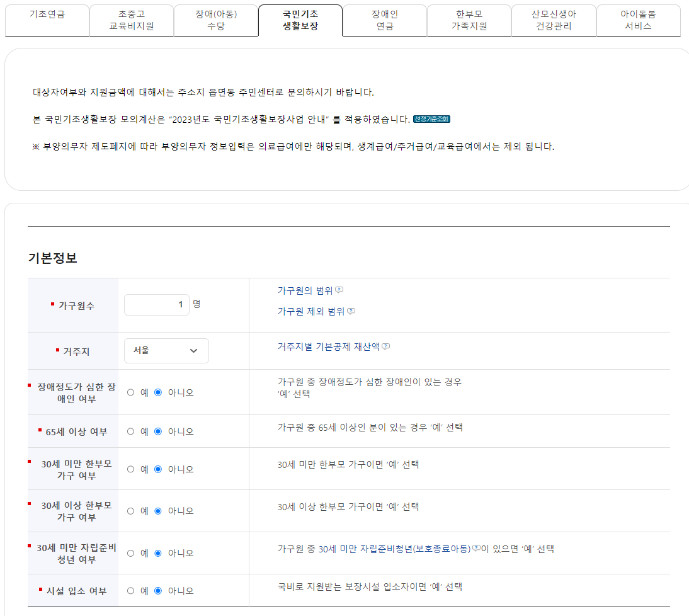
Task: Click the 가구원수 input field
Action: [156, 304]
